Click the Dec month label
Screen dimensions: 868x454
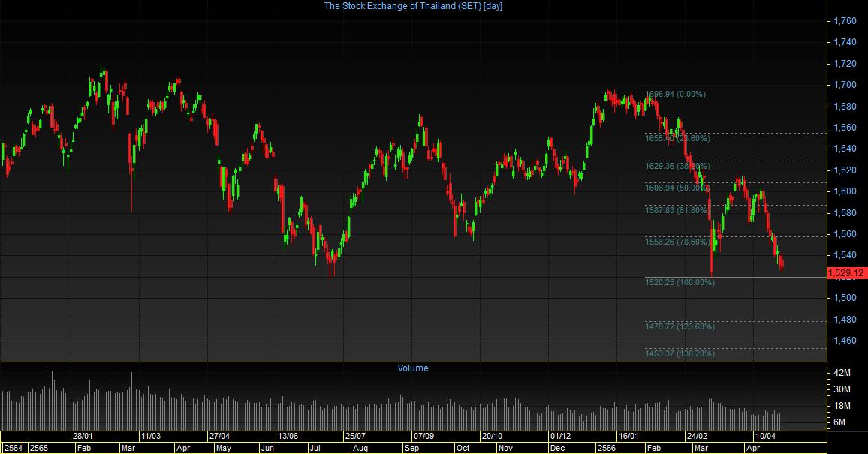coord(557,449)
